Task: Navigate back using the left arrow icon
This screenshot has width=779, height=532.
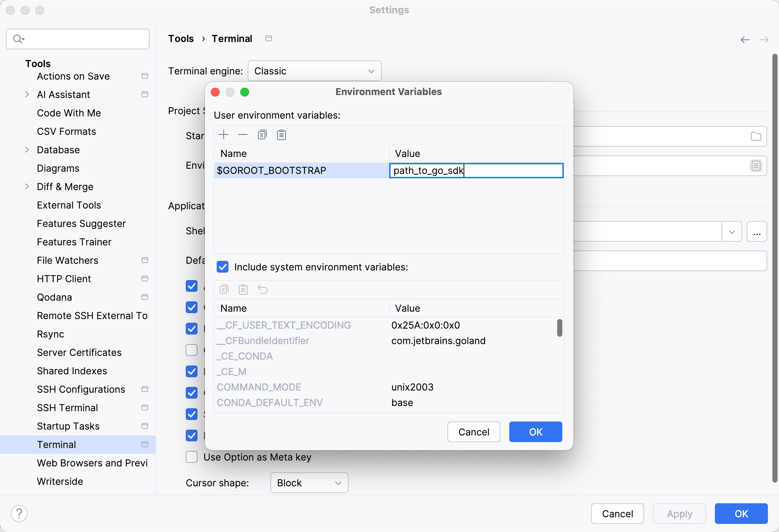Action: [x=745, y=39]
